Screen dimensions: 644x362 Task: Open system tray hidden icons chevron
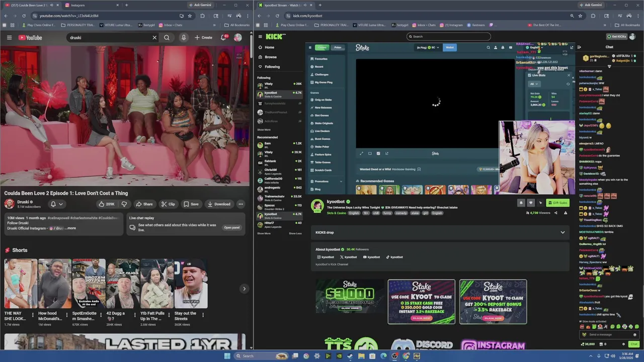click(x=591, y=356)
